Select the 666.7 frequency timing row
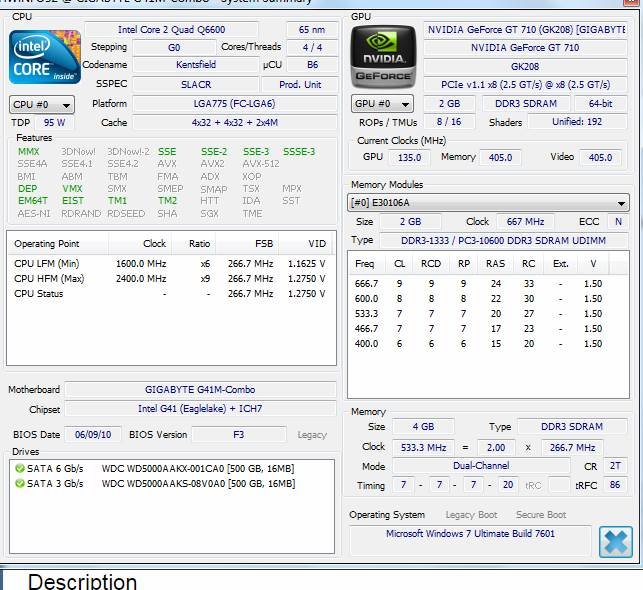Image resolution: width=643 pixels, height=590 pixels. [478, 284]
